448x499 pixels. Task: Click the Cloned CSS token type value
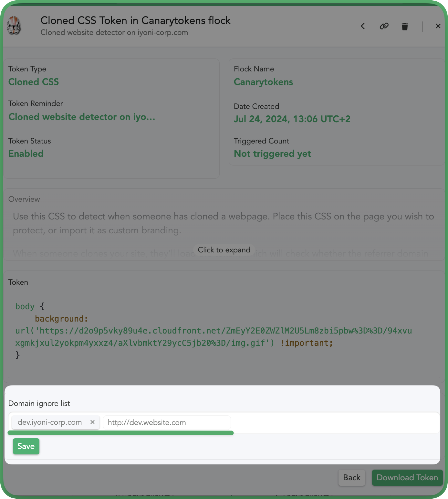[34, 82]
